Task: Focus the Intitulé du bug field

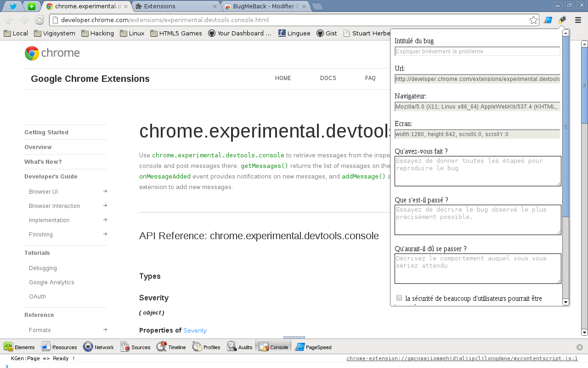Action: 477,52
